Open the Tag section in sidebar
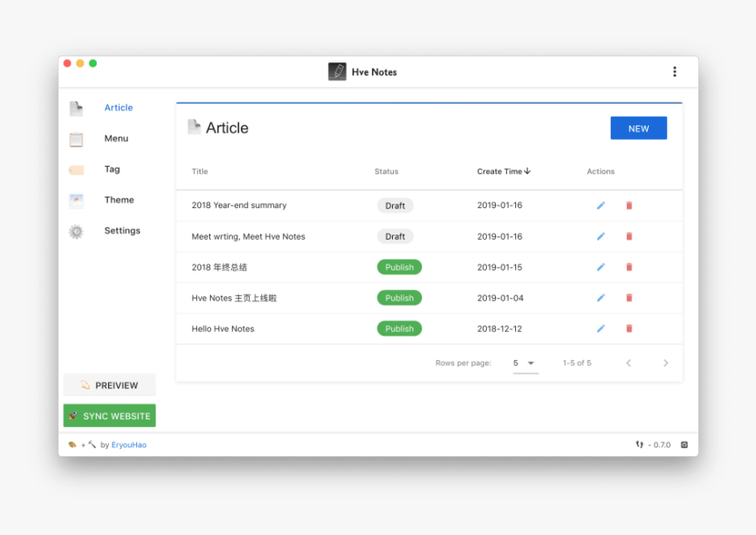 (112, 170)
